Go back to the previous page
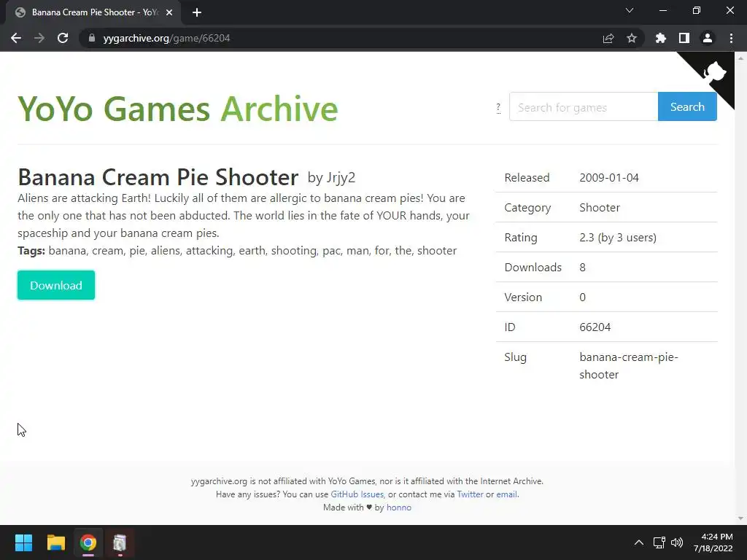 point(16,38)
